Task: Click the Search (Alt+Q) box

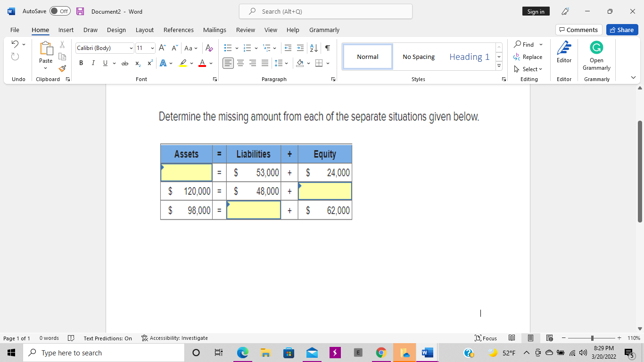Action: click(326, 11)
